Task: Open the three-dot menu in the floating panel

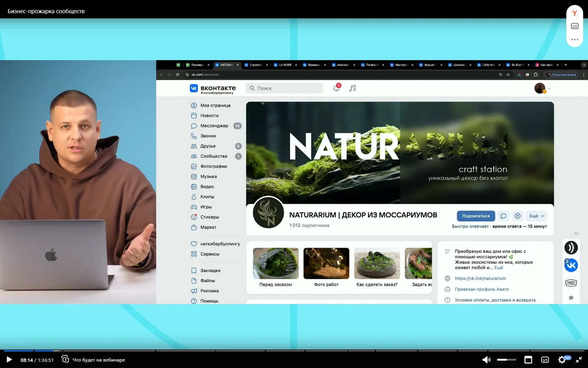Action: point(575,39)
